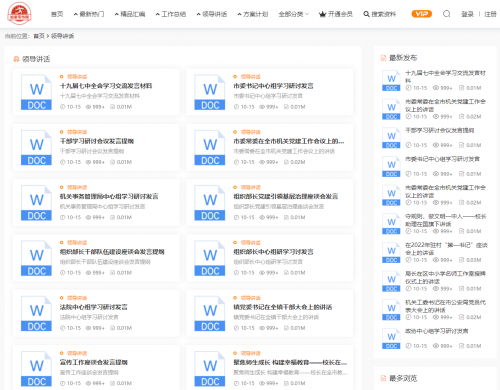500x390 pixels.
Task: Open sidebar DOC icon for 市委书记中心组学习研讨发言
Action: click(x=391, y=167)
